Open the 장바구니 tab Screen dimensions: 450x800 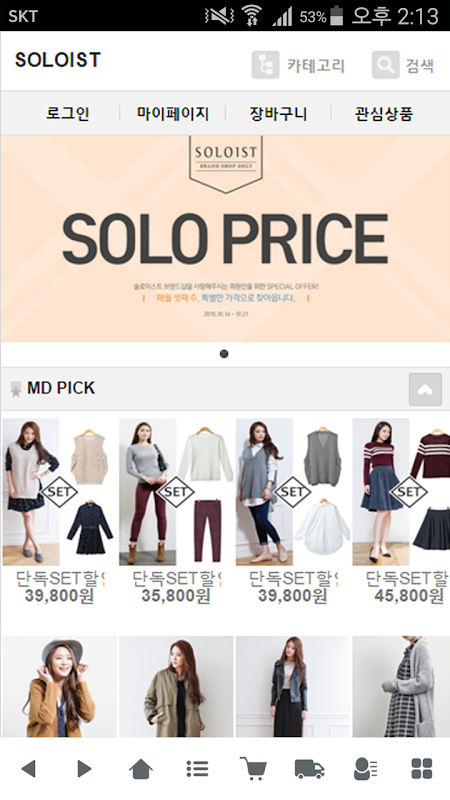tap(278, 113)
